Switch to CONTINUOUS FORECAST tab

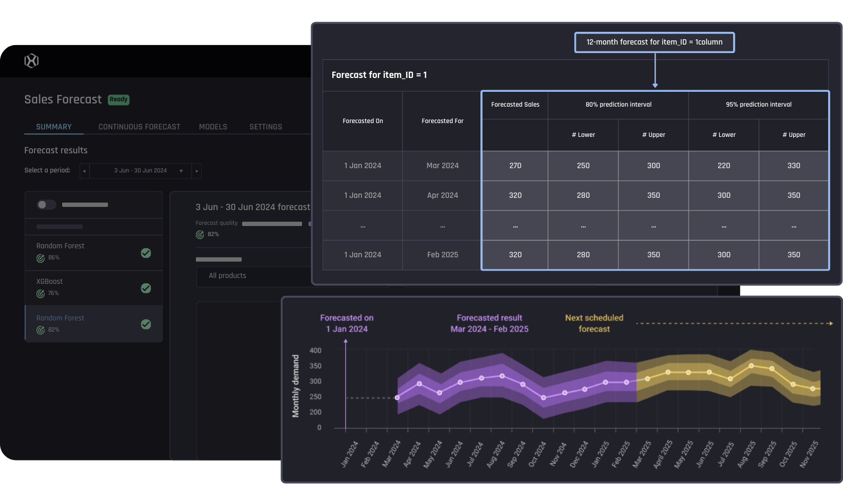pos(139,127)
